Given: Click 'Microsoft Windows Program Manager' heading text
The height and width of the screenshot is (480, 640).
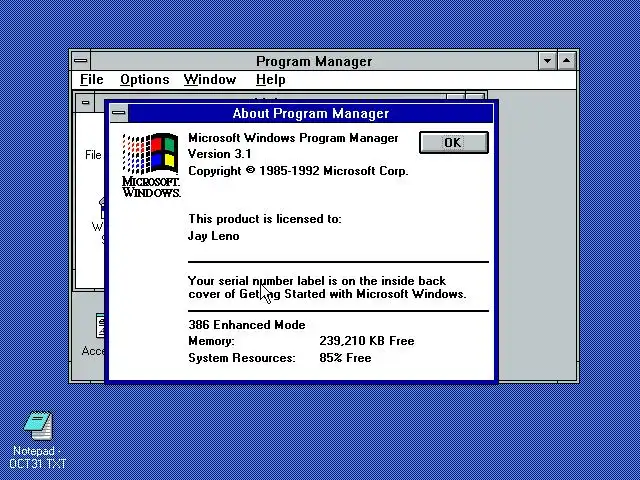Looking at the screenshot, I should [293, 138].
